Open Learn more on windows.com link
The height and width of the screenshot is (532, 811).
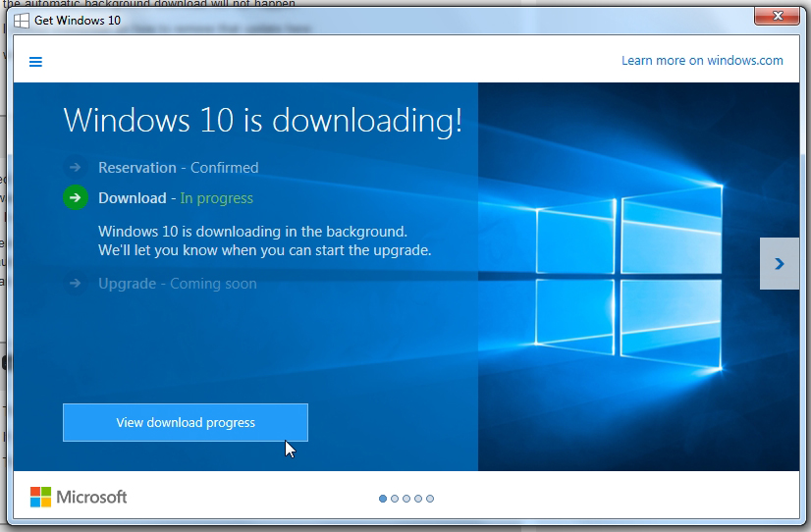(702, 61)
